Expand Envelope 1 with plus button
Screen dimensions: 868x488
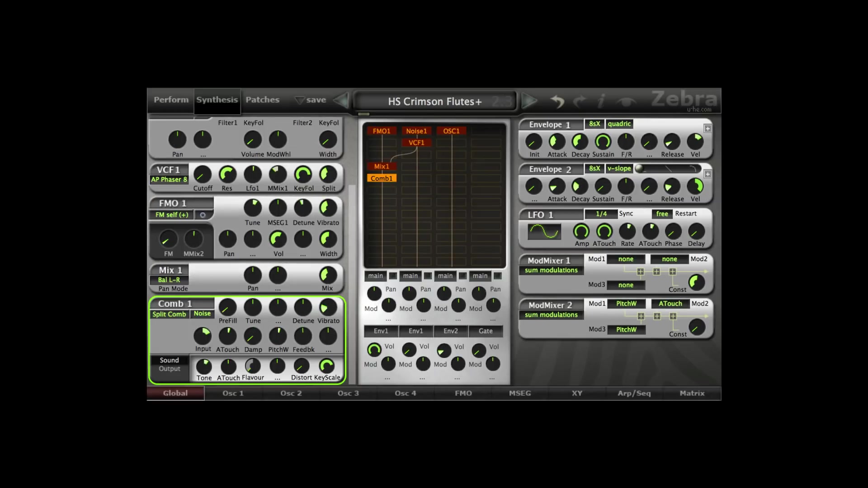pyautogui.click(x=708, y=129)
